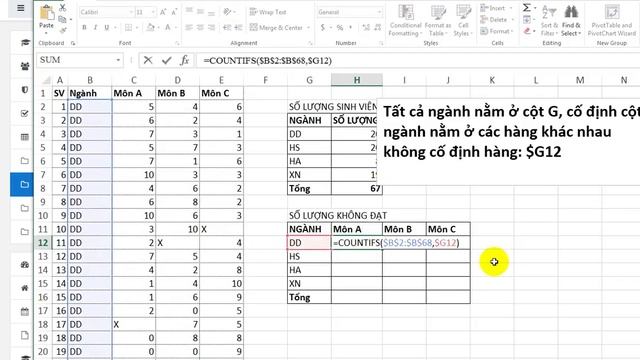Decrease font size with smaller A

[x=174, y=12]
